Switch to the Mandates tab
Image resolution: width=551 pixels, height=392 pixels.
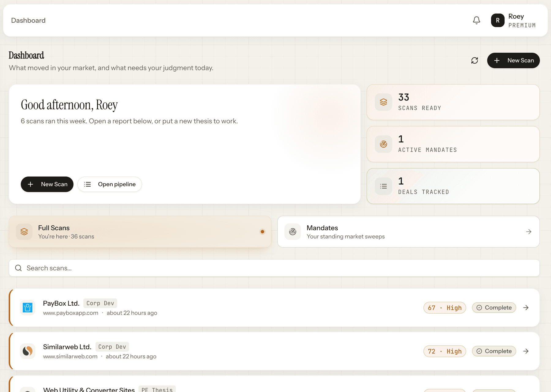pos(408,232)
